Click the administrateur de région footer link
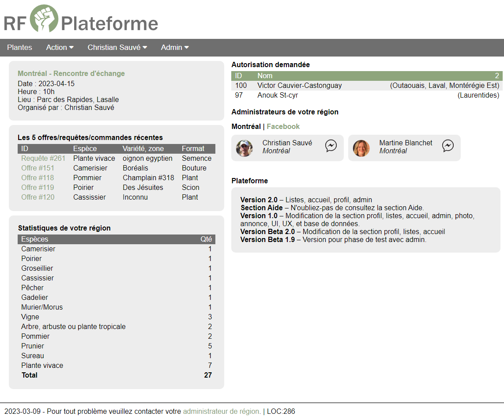Screen dimensions: 504x420 pyautogui.click(x=222, y=412)
